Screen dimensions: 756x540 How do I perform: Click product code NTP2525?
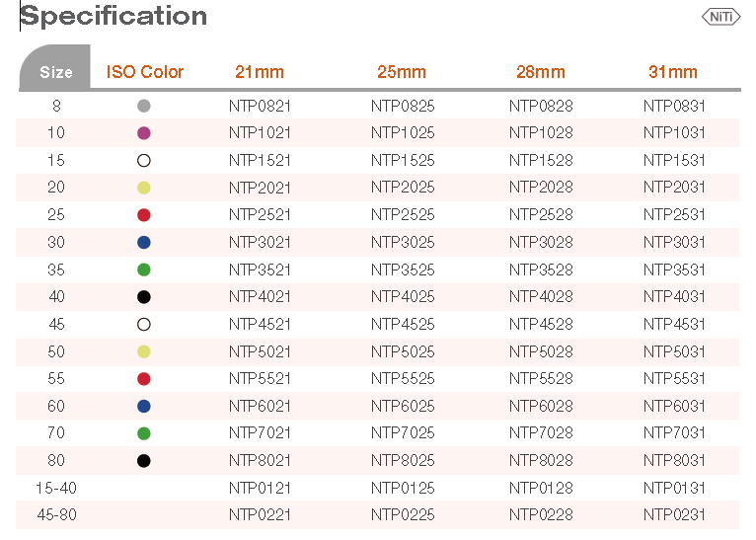[403, 214]
